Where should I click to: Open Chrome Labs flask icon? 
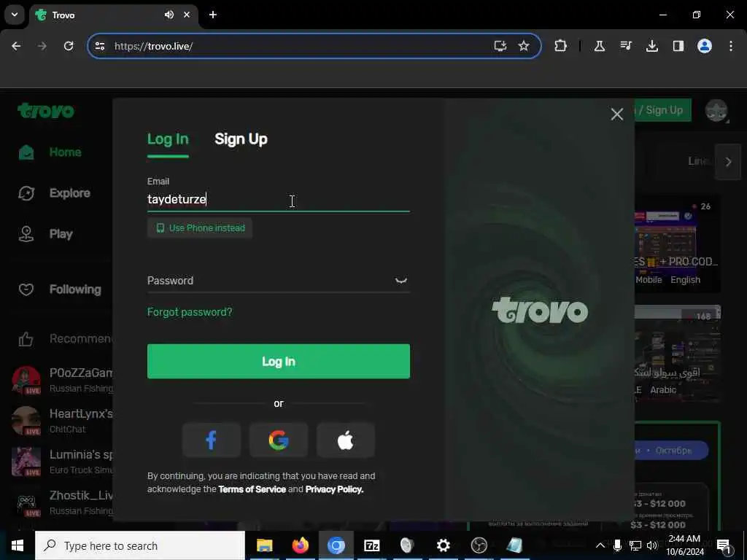(x=600, y=46)
